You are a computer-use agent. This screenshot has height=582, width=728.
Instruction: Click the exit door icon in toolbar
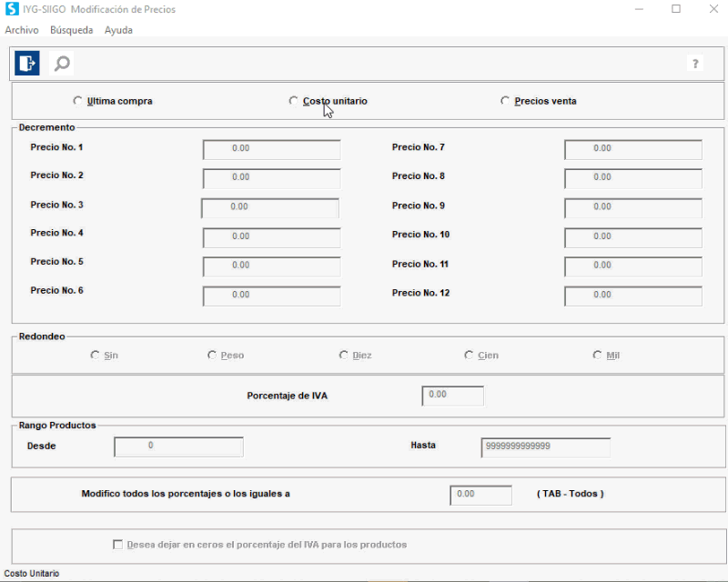coord(27,63)
